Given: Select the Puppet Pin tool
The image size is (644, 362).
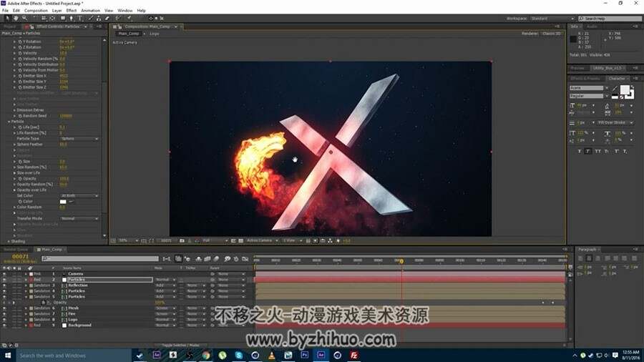Looking at the screenshot, I should pyautogui.click(x=129, y=19).
